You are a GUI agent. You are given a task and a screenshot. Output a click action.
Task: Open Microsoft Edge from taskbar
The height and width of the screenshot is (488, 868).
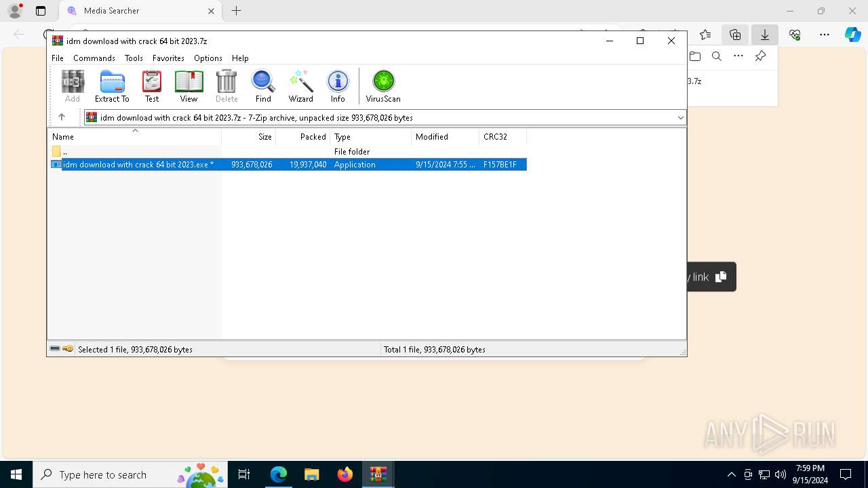tap(279, 474)
